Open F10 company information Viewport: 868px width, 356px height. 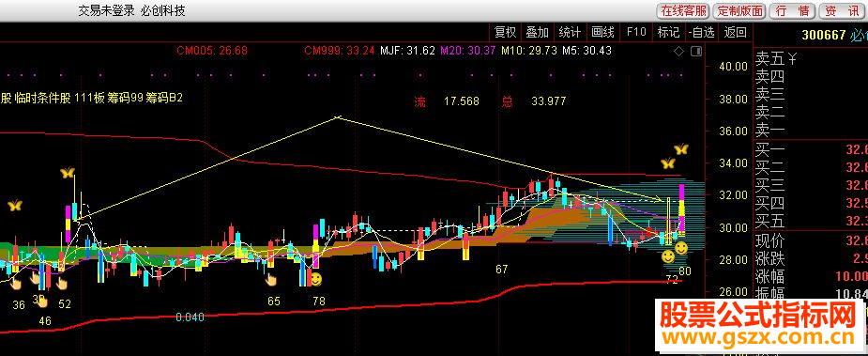click(x=636, y=32)
